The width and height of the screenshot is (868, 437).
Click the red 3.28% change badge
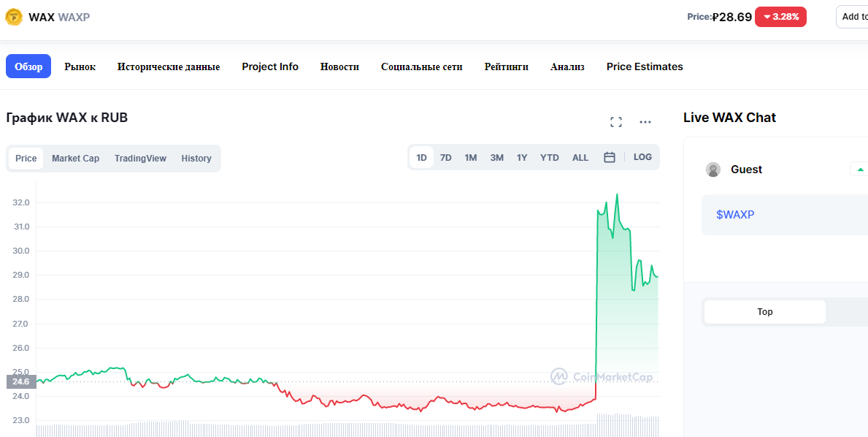[780, 17]
